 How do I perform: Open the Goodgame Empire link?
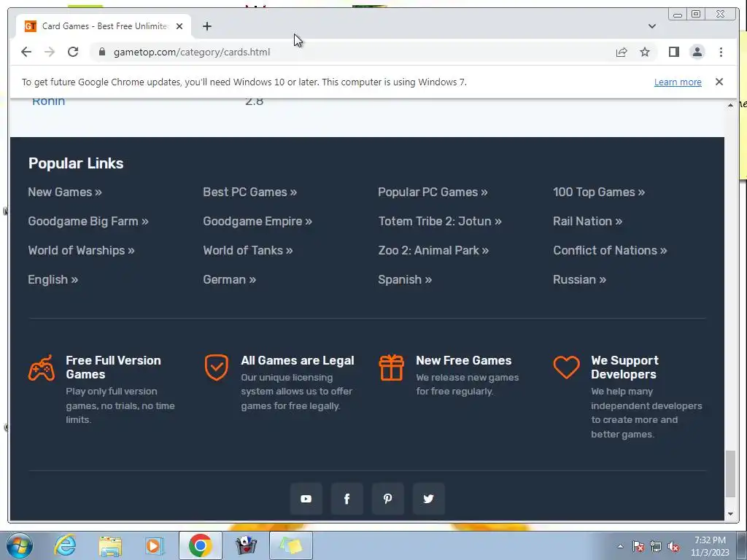258,222
